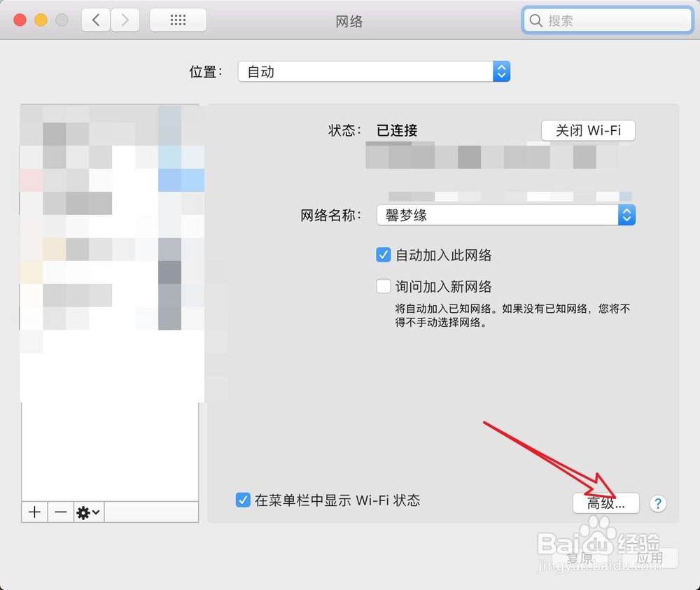Open Wi-Fi options via 高级 button
This screenshot has width=700, height=590.
point(606,503)
